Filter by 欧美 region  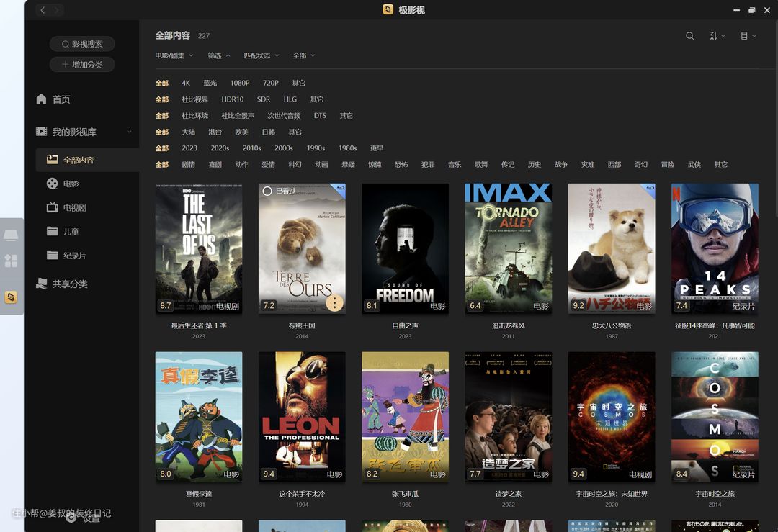241,132
